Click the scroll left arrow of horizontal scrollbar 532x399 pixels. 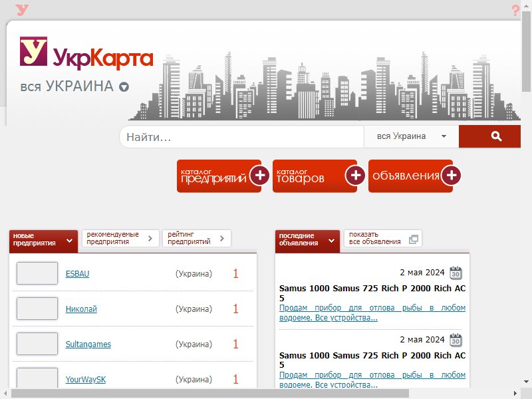click(x=5, y=394)
